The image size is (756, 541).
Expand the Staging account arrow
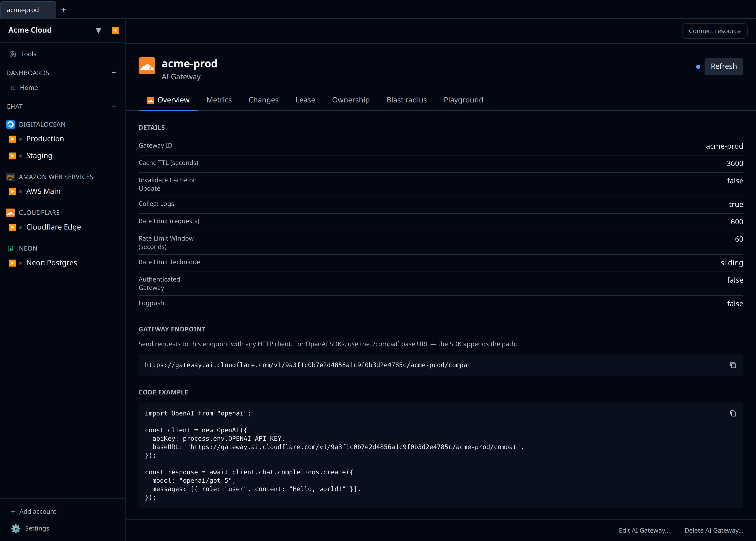tap(12, 155)
